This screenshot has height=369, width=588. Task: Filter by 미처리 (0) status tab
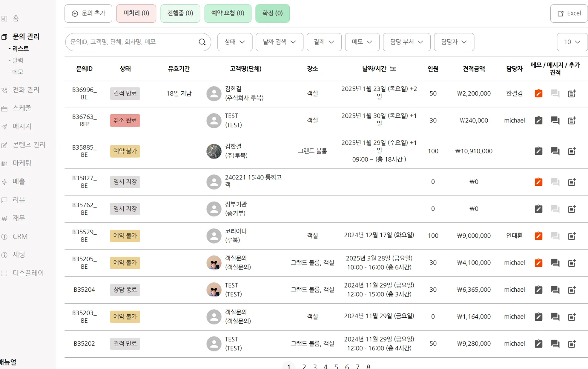tap(136, 13)
